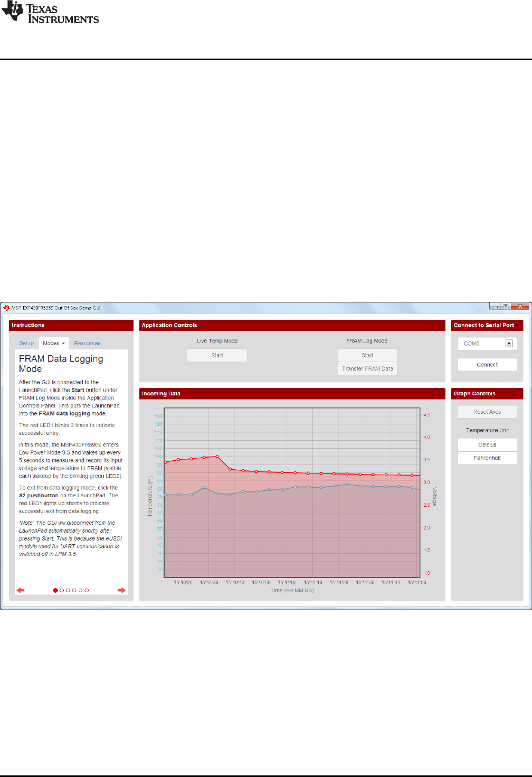Expand the Modes tab dropdown

pyautogui.click(x=54, y=343)
